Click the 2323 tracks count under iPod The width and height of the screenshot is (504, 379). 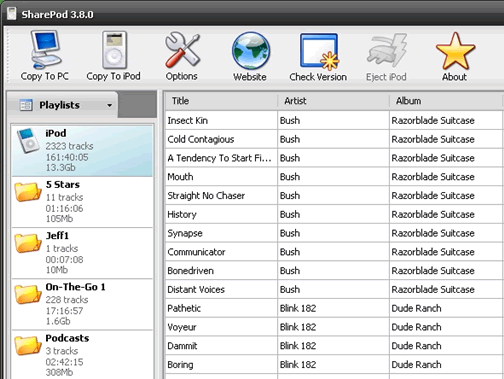tap(69, 146)
